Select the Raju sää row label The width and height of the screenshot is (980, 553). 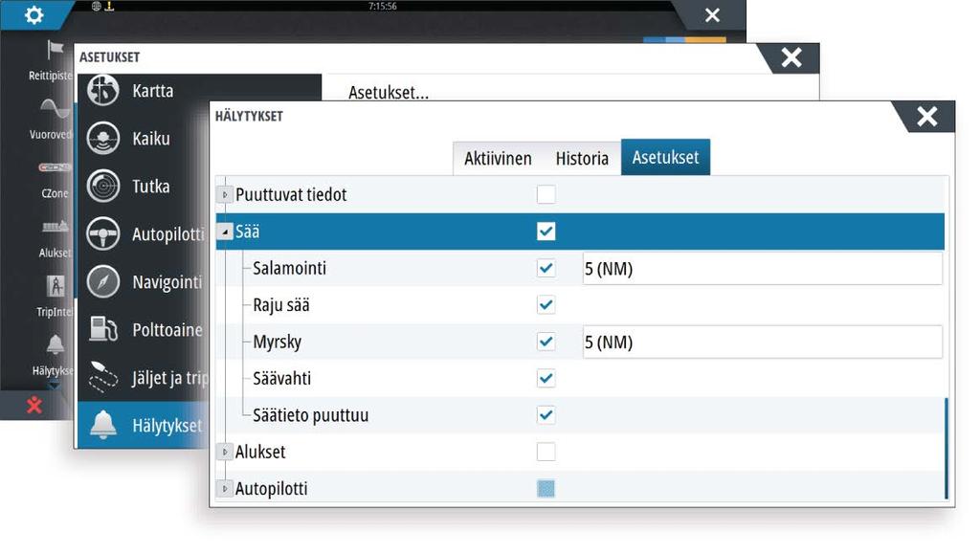point(281,305)
